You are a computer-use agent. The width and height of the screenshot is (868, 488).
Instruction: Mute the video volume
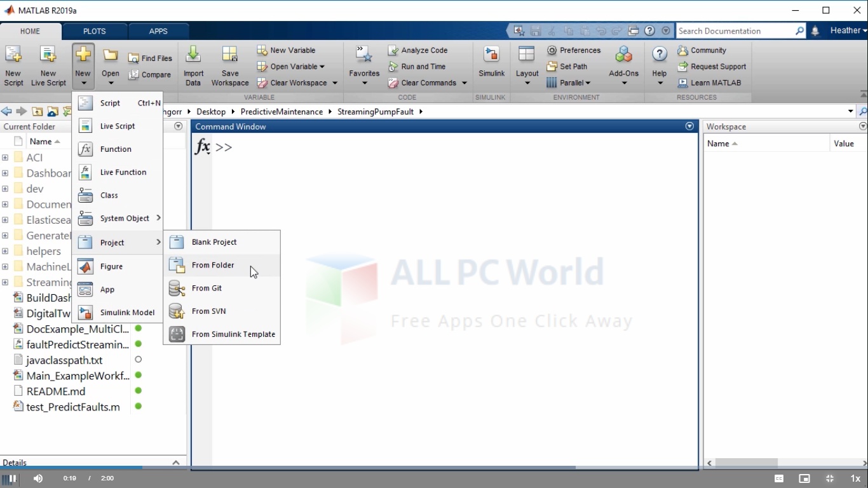(x=38, y=478)
